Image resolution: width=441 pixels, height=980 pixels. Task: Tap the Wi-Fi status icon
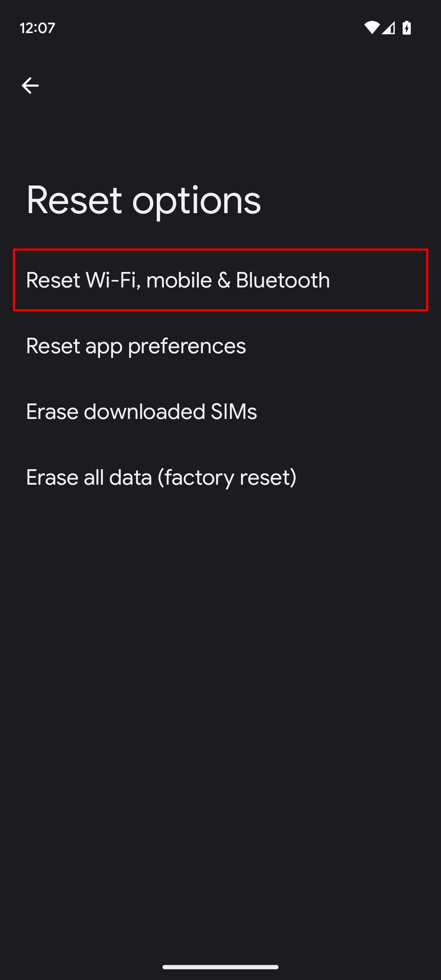pos(372,28)
